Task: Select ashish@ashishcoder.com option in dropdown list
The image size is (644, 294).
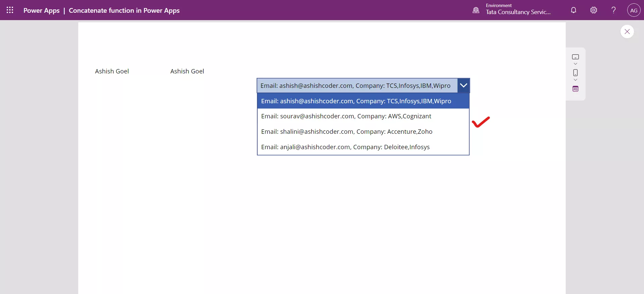Action: (x=363, y=101)
